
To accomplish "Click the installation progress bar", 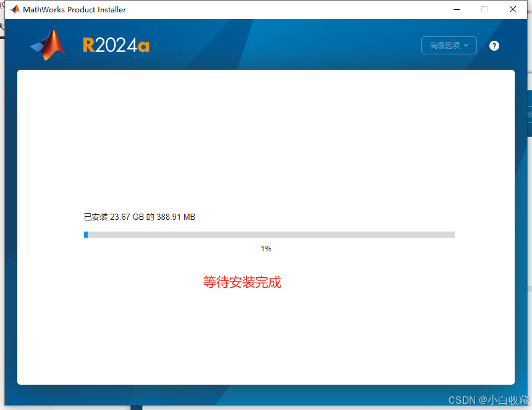I will [269, 235].
